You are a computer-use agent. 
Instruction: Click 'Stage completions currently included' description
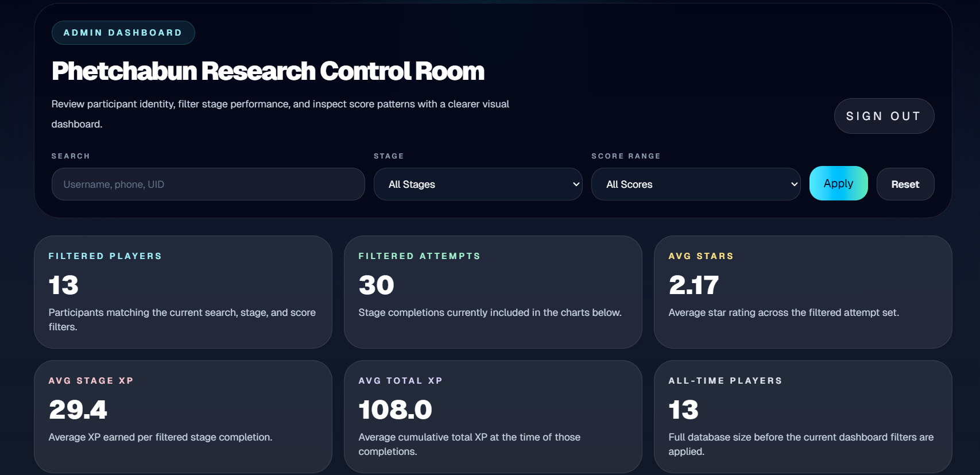click(x=490, y=312)
